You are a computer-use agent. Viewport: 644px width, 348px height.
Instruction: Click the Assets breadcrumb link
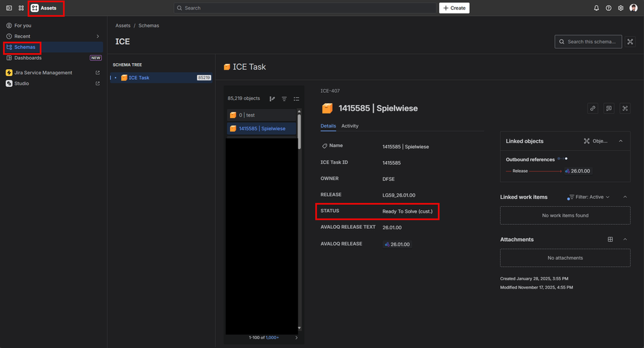point(122,25)
